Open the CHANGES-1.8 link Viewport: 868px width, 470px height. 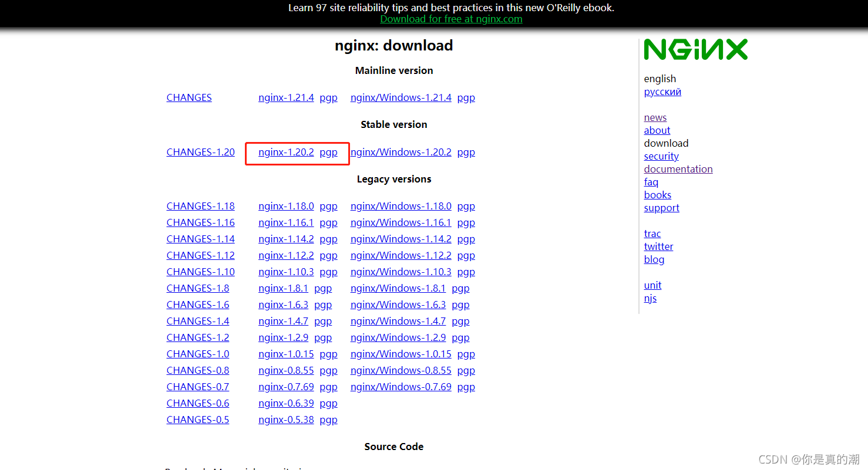[x=197, y=288]
